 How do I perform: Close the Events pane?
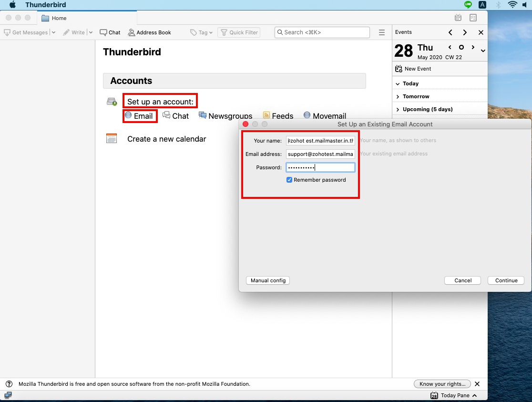click(x=481, y=32)
